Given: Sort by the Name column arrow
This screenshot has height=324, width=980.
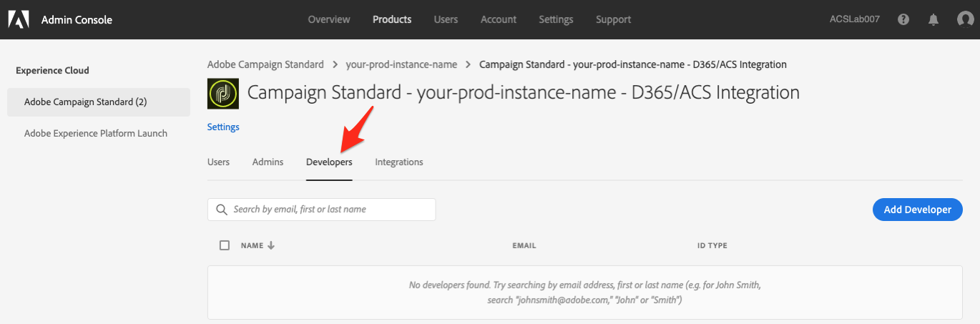Looking at the screenshot, I should click(x=271, y=245).
